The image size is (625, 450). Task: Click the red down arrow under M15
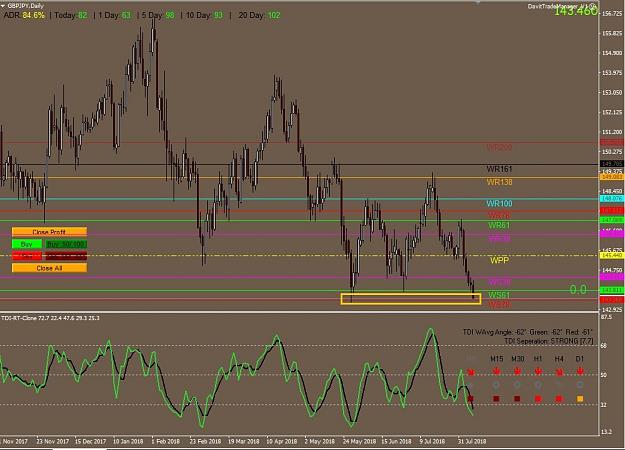[x=496, y=371]
